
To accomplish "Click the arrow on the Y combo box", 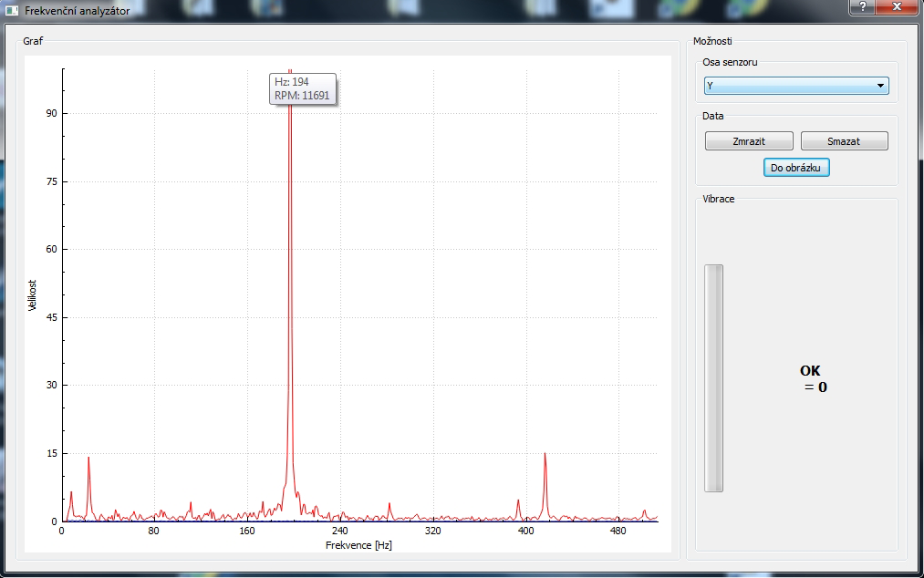I will pos(880,86).
